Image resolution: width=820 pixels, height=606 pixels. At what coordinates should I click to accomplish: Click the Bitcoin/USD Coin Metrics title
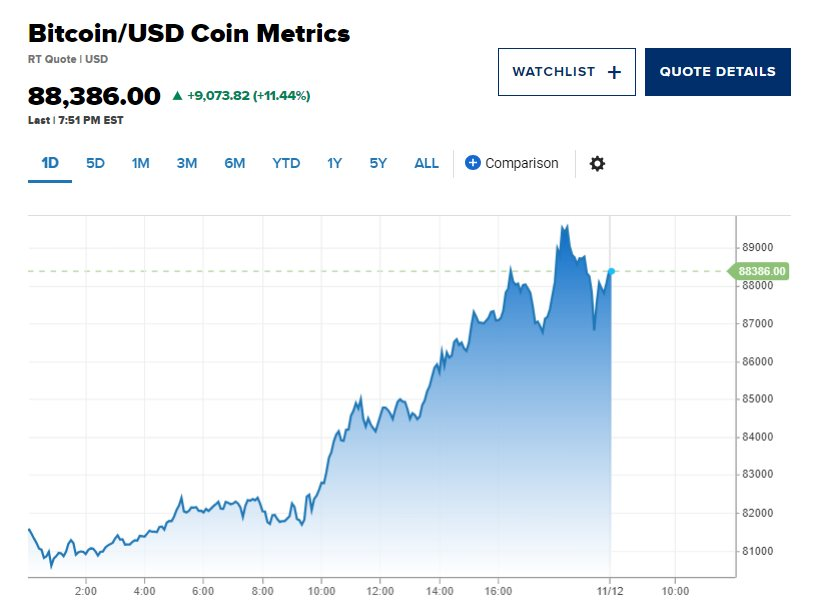tap(189, 33)
